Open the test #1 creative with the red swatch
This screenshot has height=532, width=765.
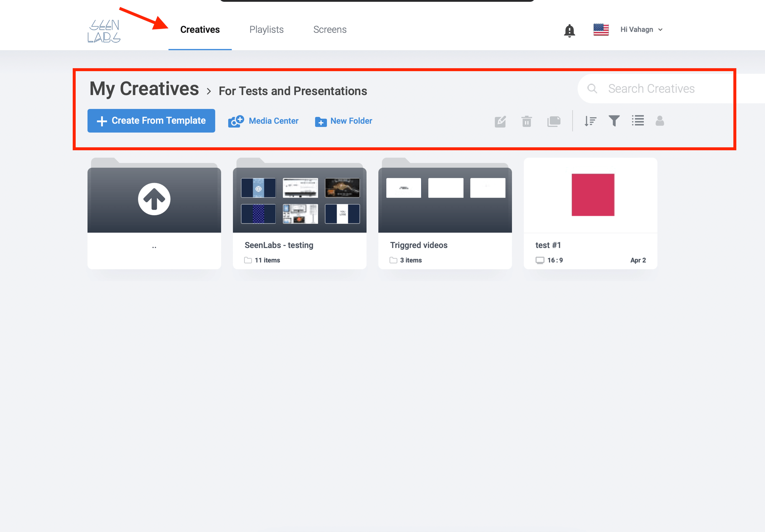(x=590, y=213)
